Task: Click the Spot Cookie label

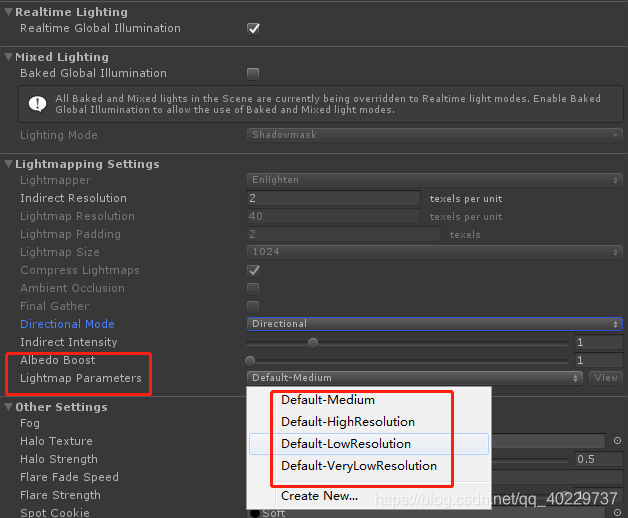Action: point(55,512)
